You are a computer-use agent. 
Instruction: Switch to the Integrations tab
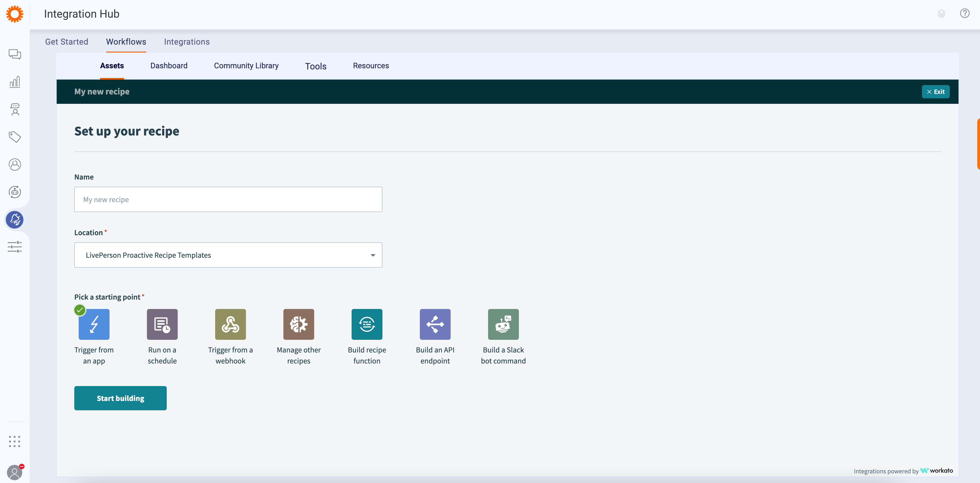tap(187, 42)
